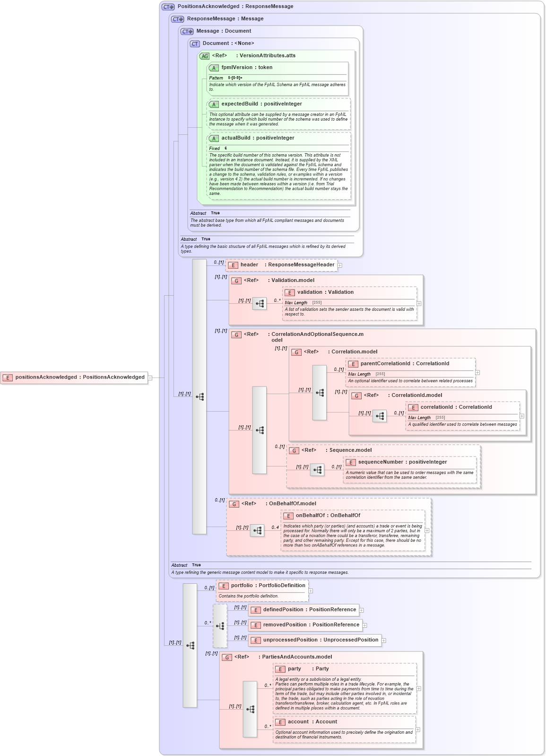Viewport: 546px width, 756px height.
Task: Expand the header ResponseMessageHeader element
Action: coord(340,265)
